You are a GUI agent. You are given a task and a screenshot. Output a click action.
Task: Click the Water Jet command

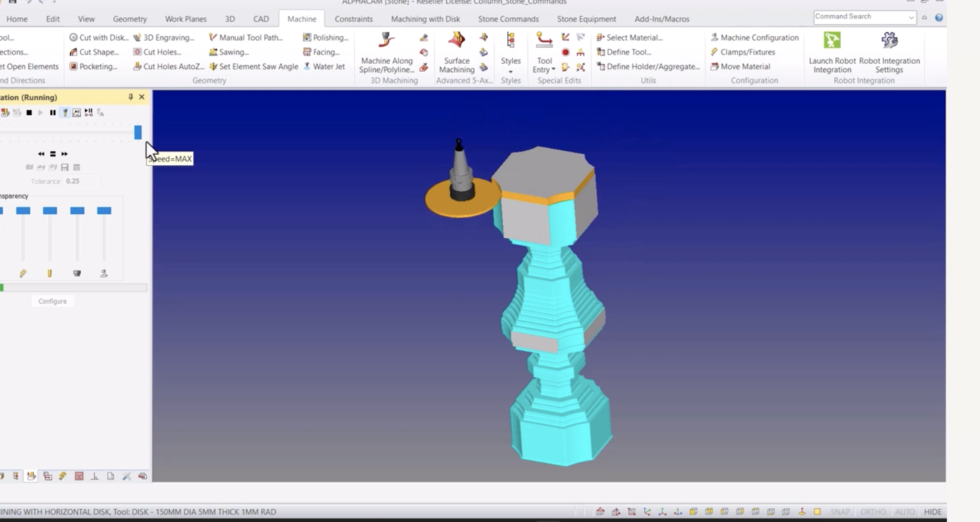click(x=324, y=66)
